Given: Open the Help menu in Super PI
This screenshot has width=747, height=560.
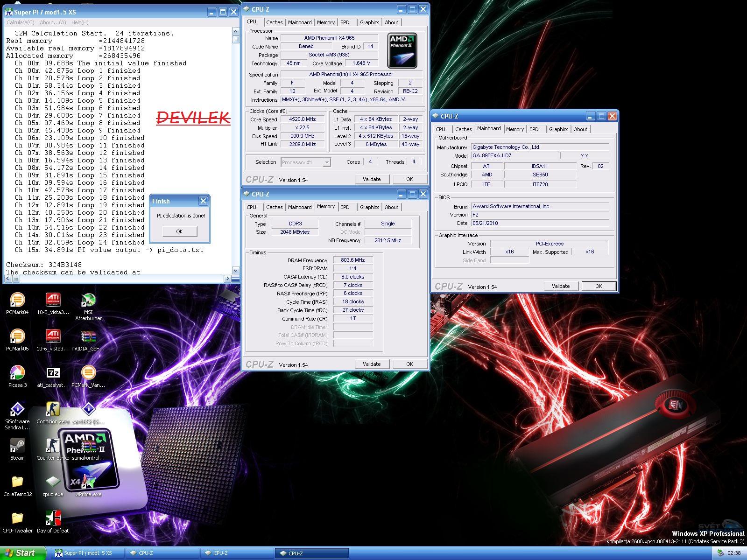Looking at the screenshot, I should (80, 22).
